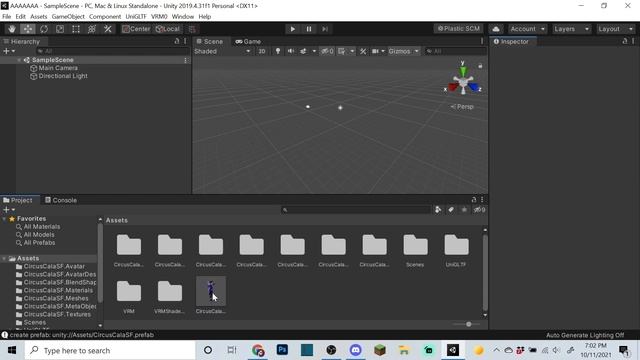
Task: Open Search by Label icon in Project
Action: (x=451, y=210)
